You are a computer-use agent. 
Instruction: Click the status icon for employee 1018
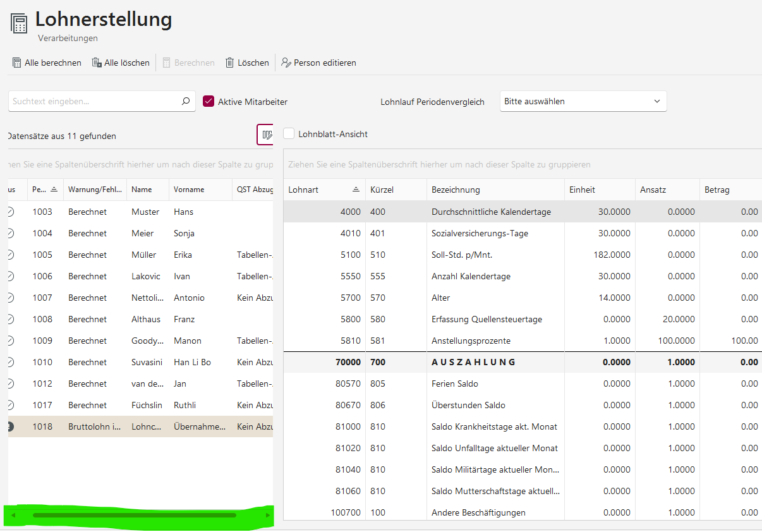(10, 426)
